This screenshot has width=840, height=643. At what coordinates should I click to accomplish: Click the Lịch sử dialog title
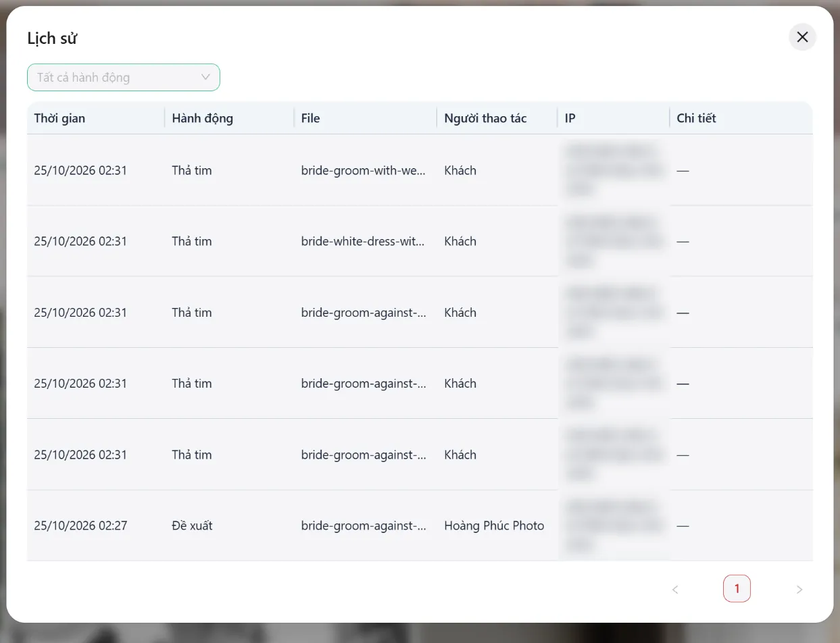point(52,38)
